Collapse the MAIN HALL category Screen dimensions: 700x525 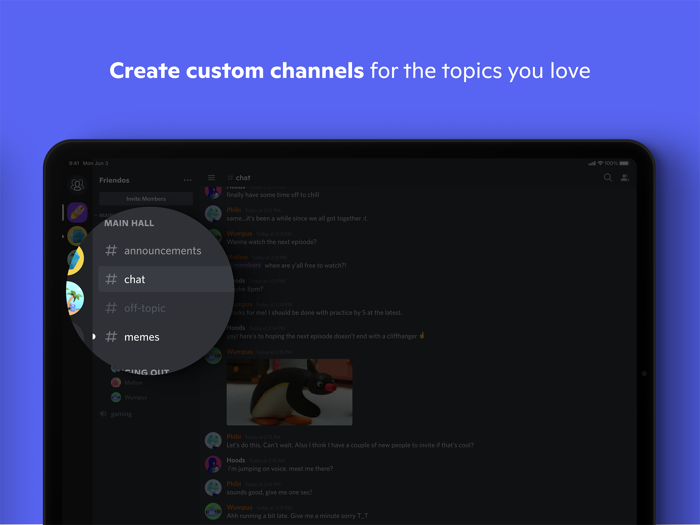(x=129, y=223)
